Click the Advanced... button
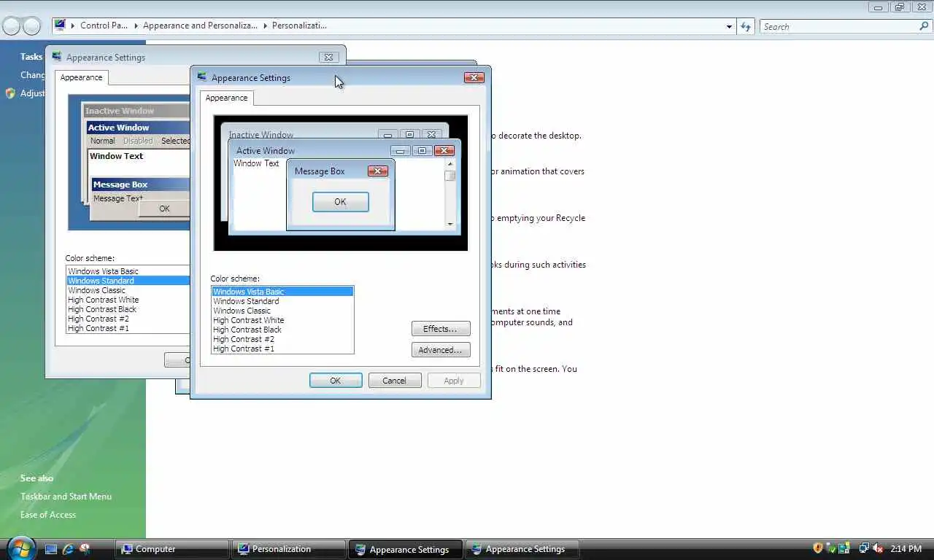Screen dimensions: 934x560 click(441, 350)
